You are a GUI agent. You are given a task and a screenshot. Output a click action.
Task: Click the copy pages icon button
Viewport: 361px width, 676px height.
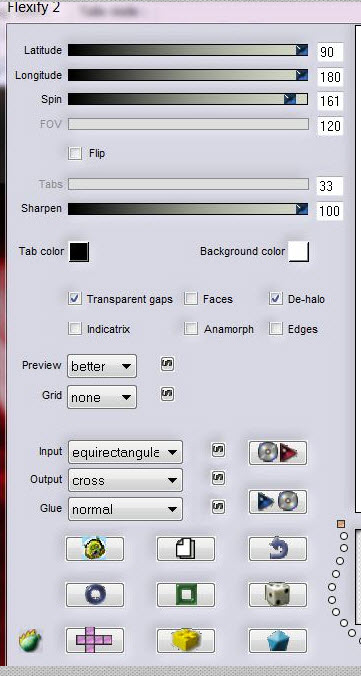coord(186,549)
